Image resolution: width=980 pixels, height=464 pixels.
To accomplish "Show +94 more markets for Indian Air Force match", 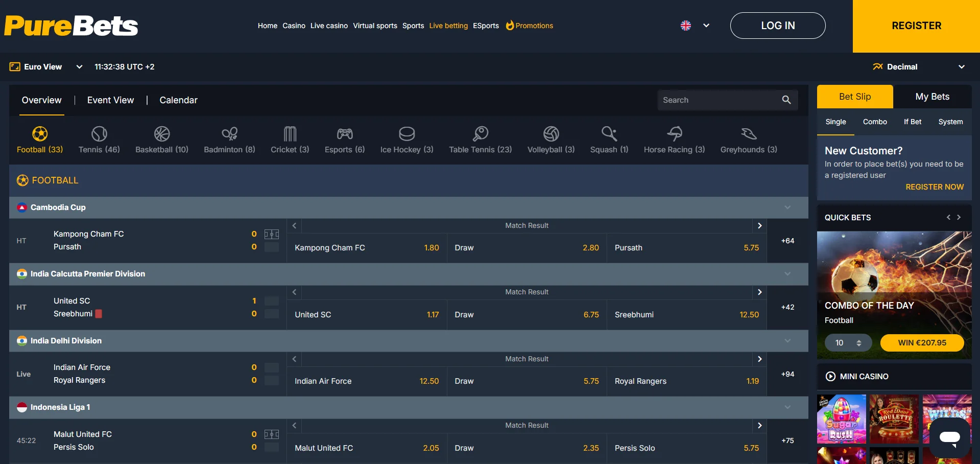I will [x=787, y=374].
